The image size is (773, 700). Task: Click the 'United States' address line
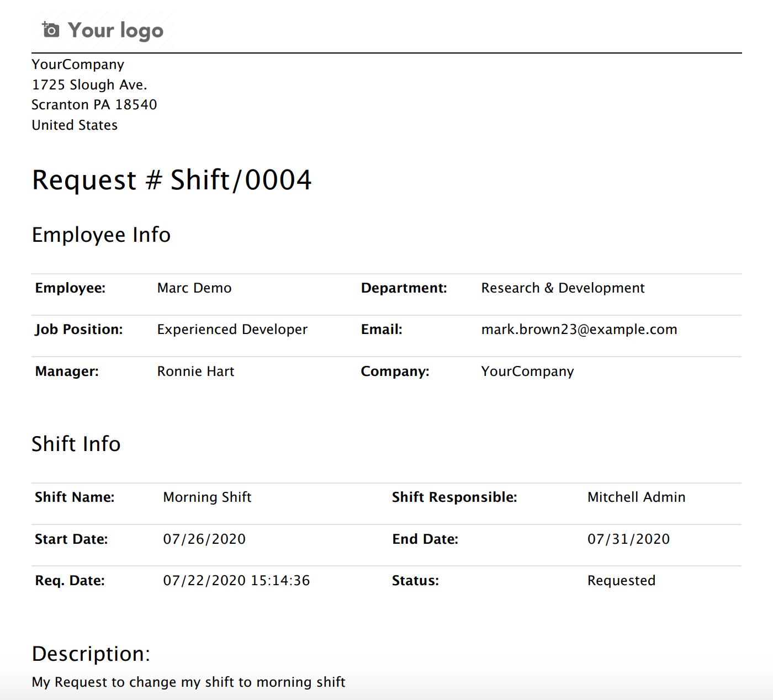coord(75,125)
